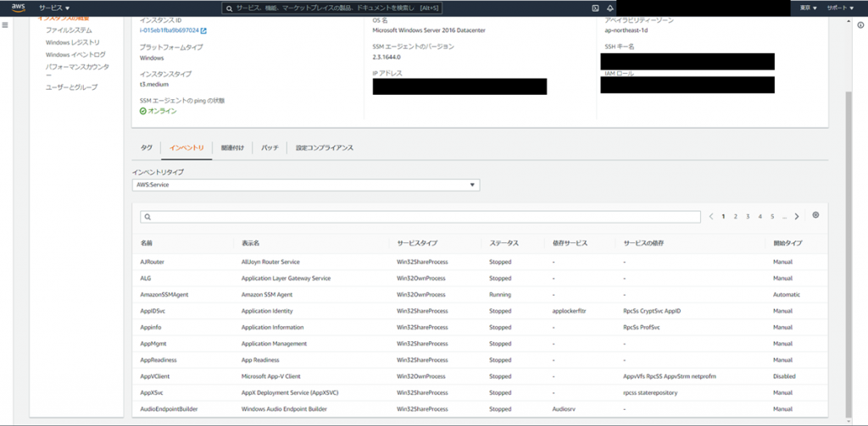This screenshot has width=868, height=426.
Task: Click the AudioEndpointBuilder service name
Action: pos(169,409)
